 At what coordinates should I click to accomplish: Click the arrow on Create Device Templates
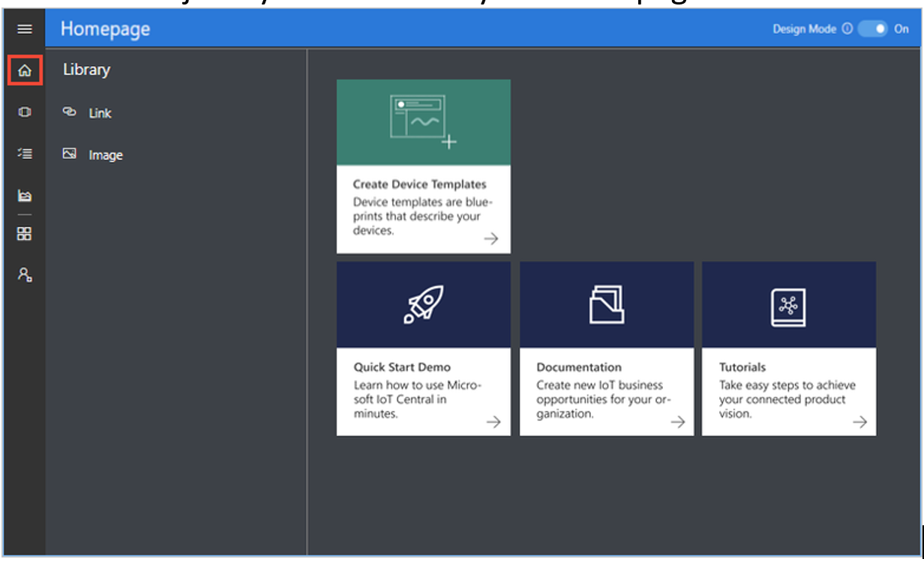(490, 238)
